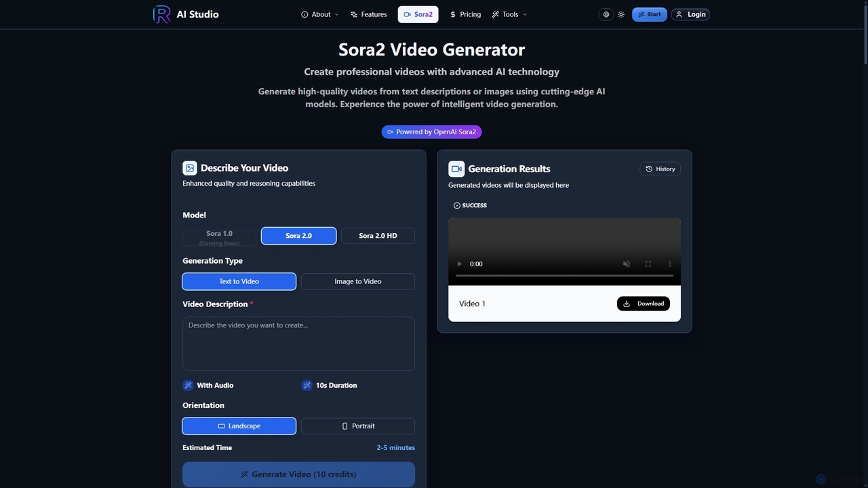Click the With Audio label

coord(215,385)
